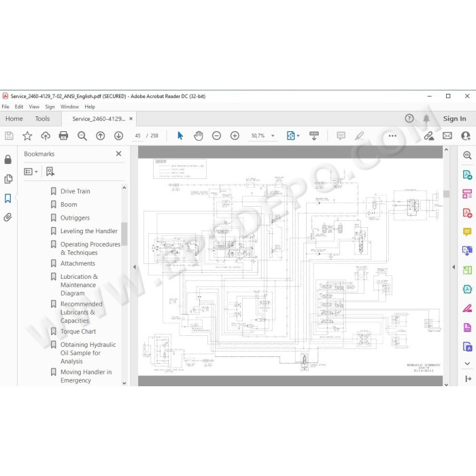Open Obtaining Hydraulic Oil Sample bookmark
Viewport: 476px width, 476px height.
point(88,353)
